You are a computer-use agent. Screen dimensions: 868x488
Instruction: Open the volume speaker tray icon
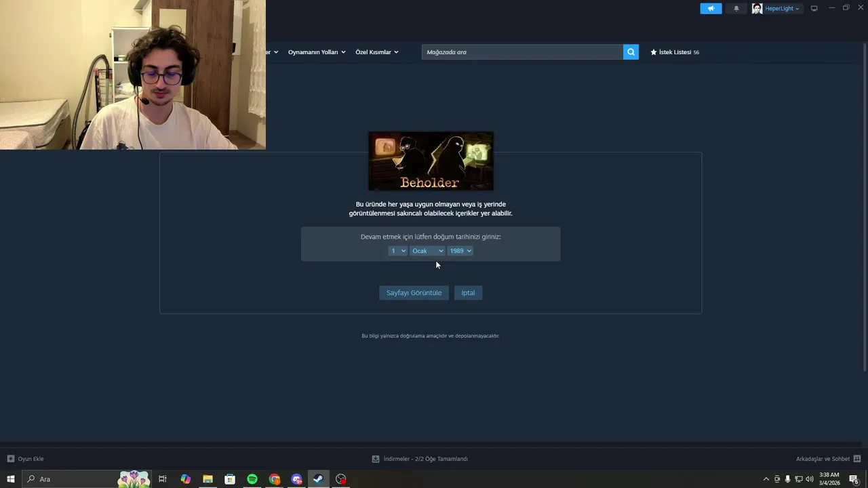click(x=810, y=479)
